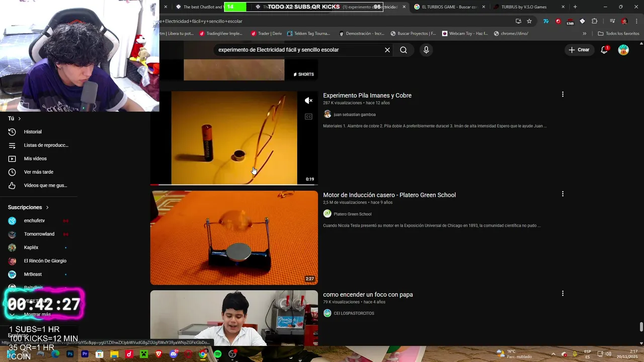Play the induction motor video thumbnail
Screen dimensions: 644x362
click(x=234, y=238)
